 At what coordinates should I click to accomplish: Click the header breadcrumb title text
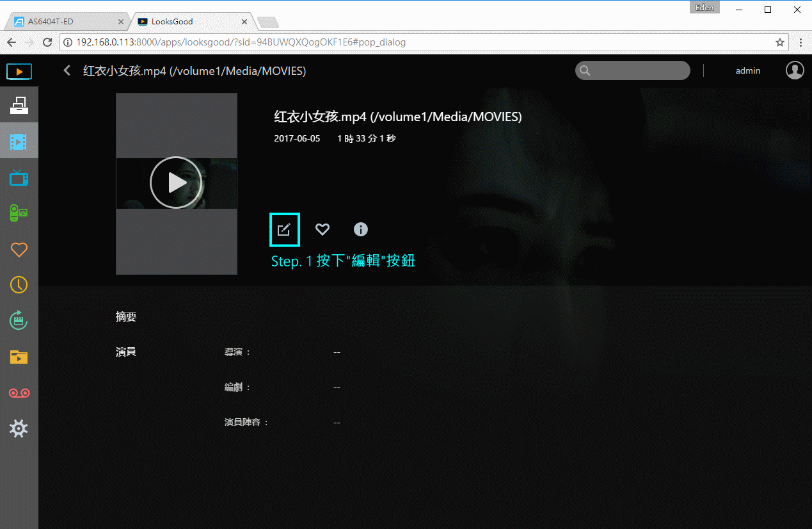pos(195,71)
